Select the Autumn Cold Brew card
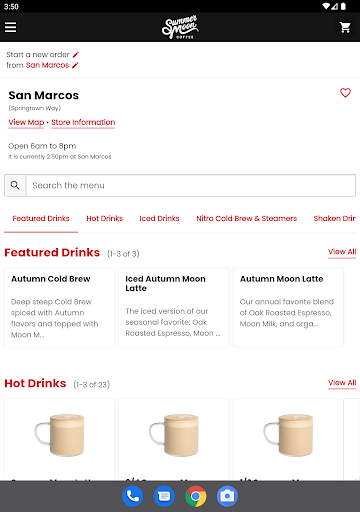The height and width of the screenshot is (512, 360). tap(59, 307)
